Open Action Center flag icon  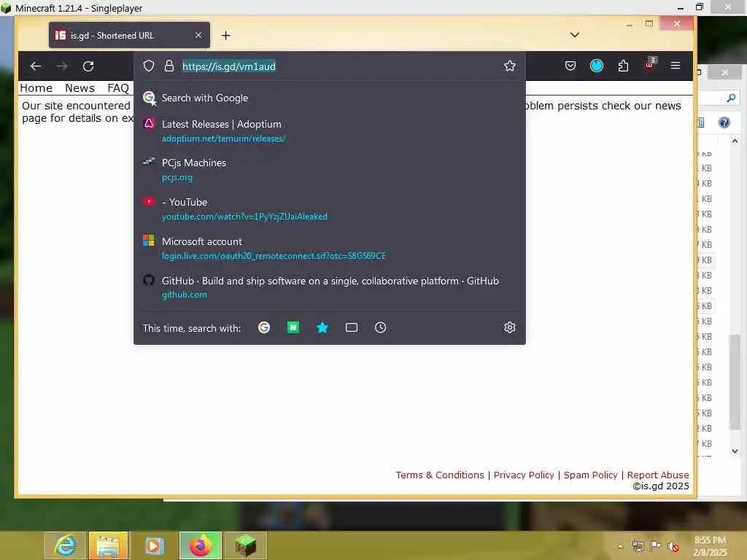click(655, 546)
